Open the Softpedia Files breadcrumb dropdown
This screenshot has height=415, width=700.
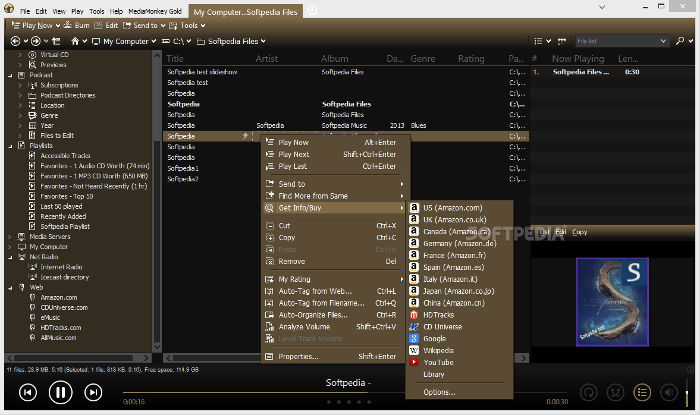click(x=263, y=41)
